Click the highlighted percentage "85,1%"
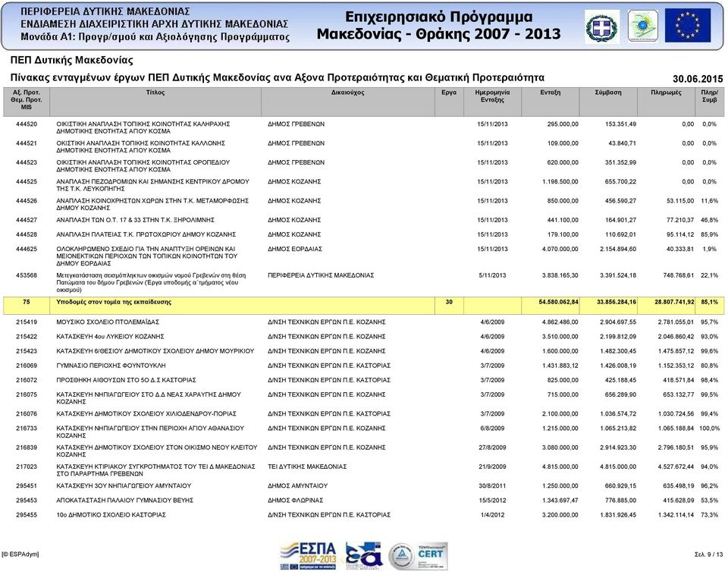Image resolution: width=728 pixels, height=575 pixels. 710,303
